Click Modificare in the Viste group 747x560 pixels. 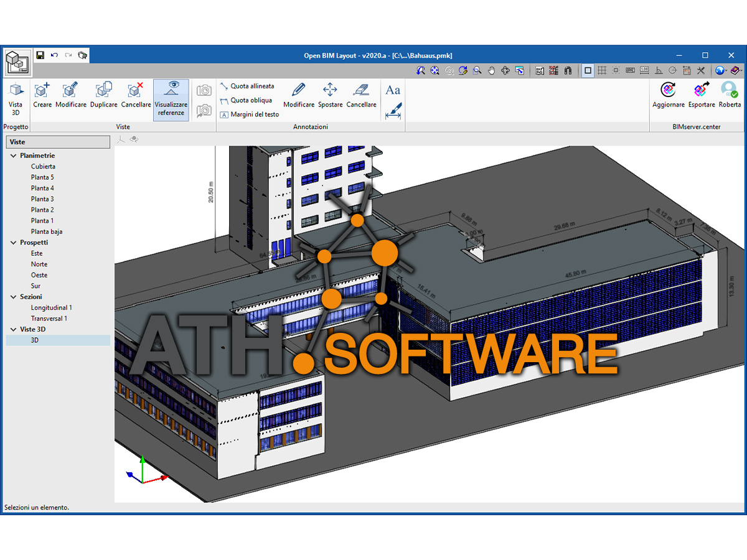coord(71,95)
